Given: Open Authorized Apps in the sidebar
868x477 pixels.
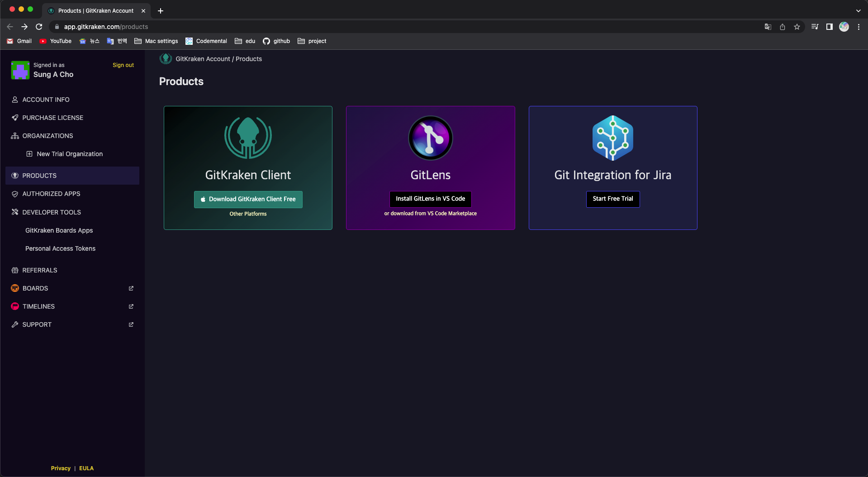Looking at the screenshot, I should [x=72, y=194].
